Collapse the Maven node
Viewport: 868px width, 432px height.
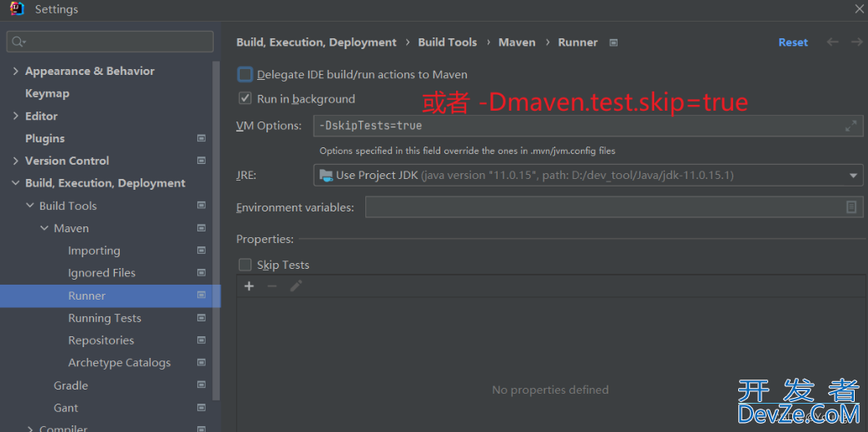44,228
